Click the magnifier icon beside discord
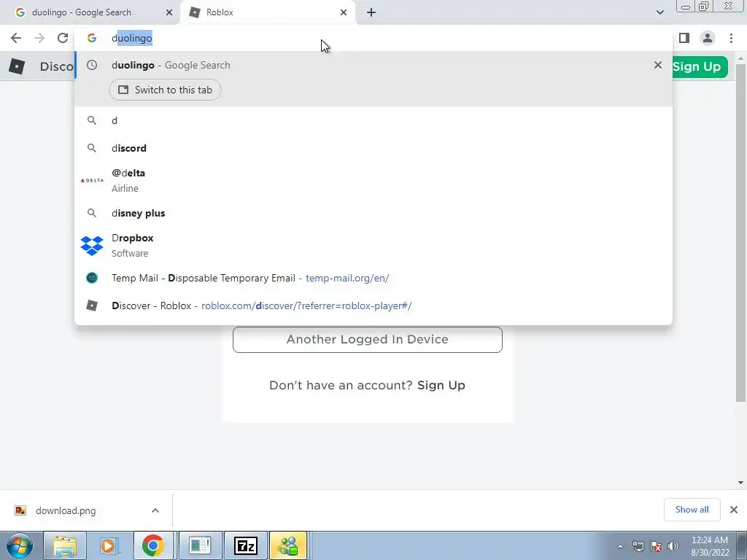This screenshot has width=747, height=560. point(91,148)
